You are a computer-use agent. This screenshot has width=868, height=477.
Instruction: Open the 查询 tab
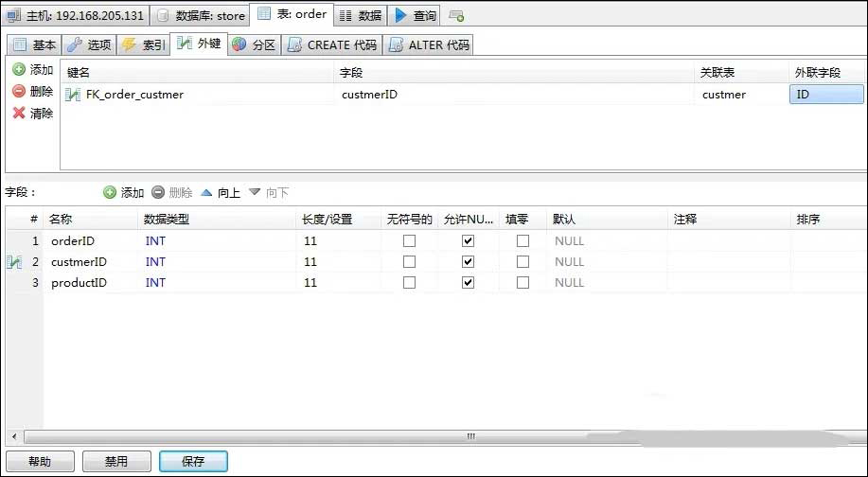point(416,15)
